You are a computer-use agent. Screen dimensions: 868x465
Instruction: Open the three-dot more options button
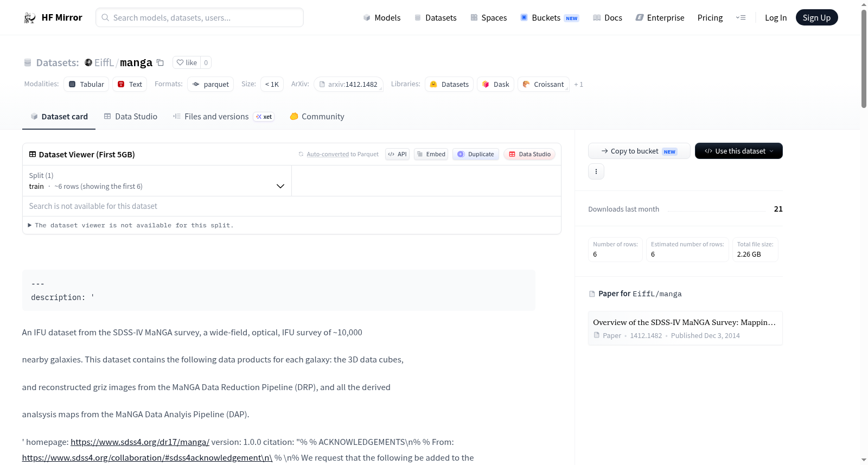click(x=596, y=171)
